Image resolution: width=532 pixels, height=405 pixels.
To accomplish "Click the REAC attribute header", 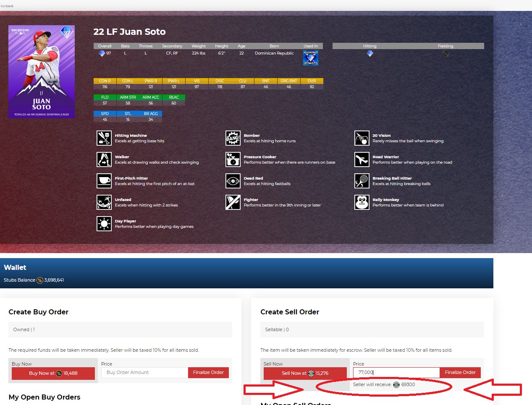I will point(174,97).
